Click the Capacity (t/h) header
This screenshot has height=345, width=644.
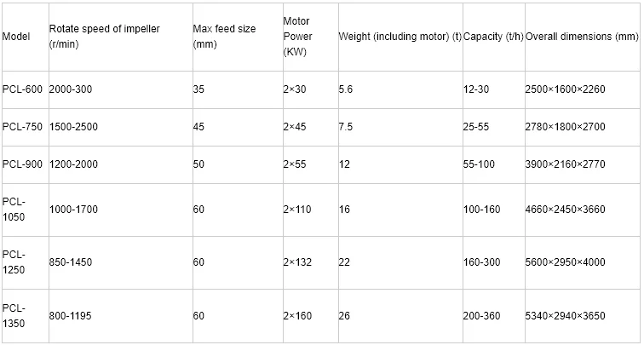tap(494, 37)
